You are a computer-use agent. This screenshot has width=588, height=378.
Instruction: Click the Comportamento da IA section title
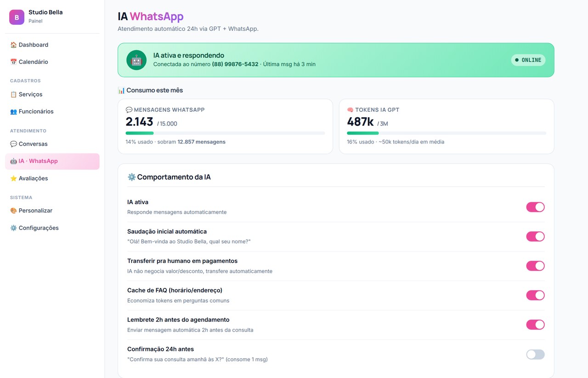(x=174, y=177)
